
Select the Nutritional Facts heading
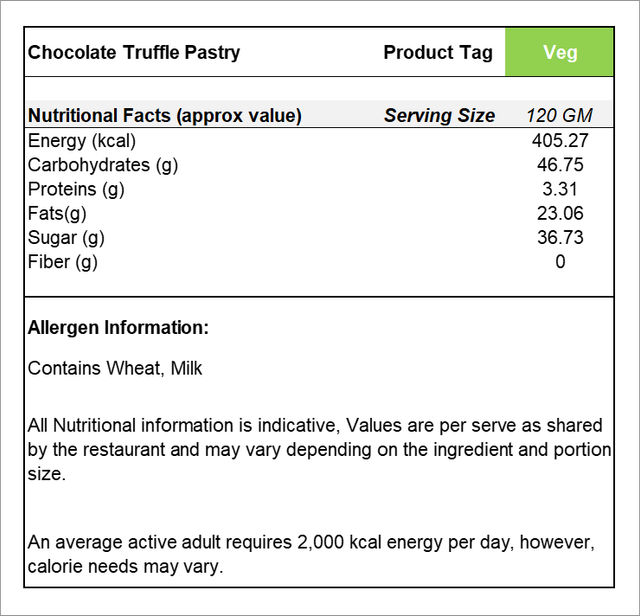pyautogui.click(x=164, y=116)
